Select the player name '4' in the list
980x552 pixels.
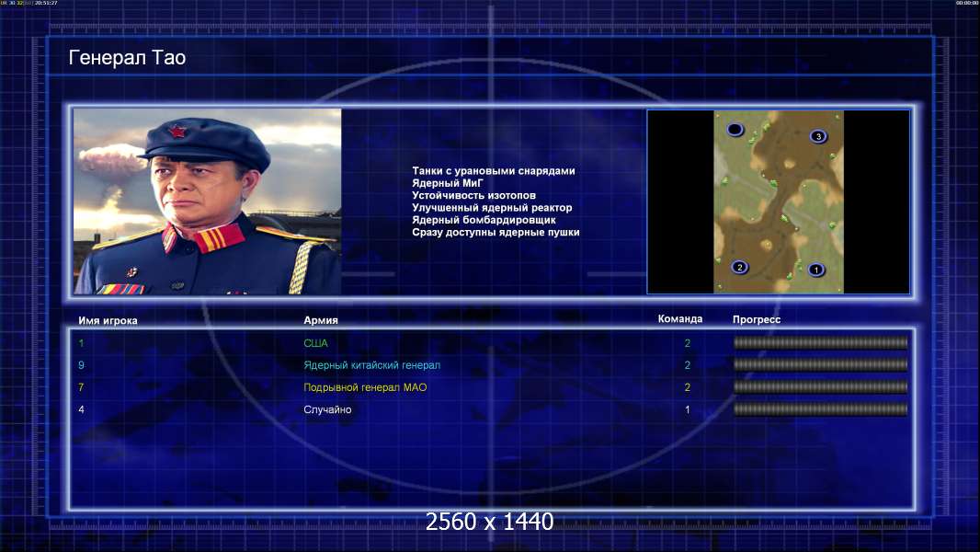pos(81,409)
